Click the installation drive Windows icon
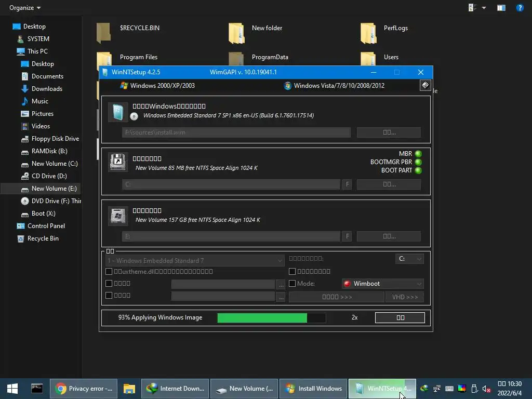 (118, 216)
